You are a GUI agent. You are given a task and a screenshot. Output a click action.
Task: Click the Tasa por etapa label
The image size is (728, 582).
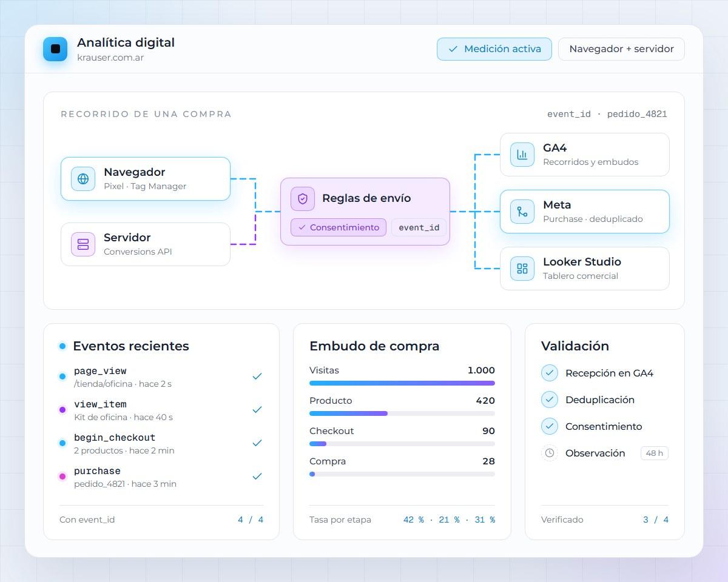point(340,520)
